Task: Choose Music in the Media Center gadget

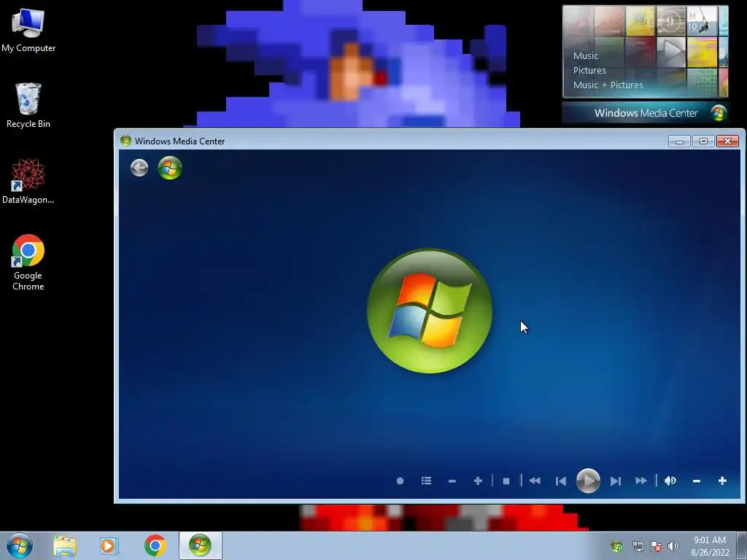Action: [586, 55]
